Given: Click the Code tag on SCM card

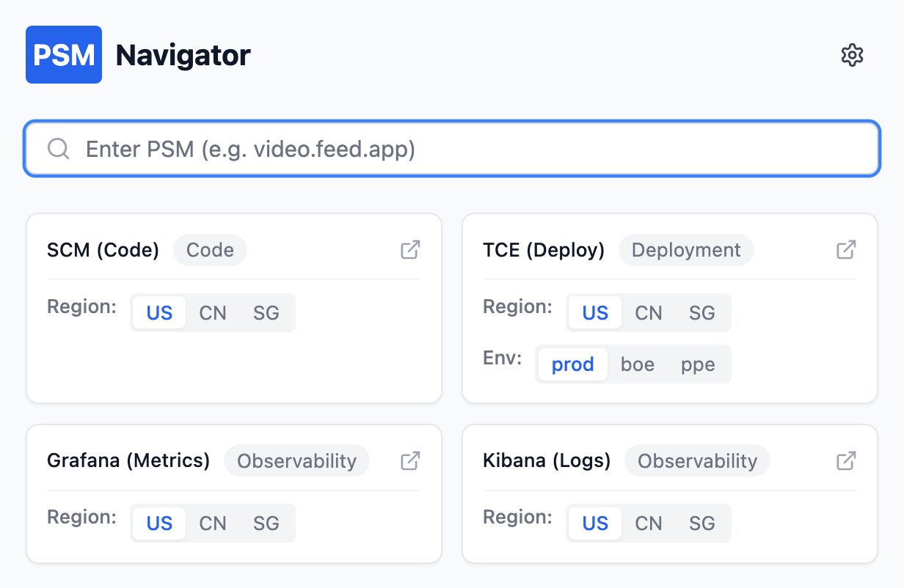Looking at the screenshot, I should [x=210, y=250].
